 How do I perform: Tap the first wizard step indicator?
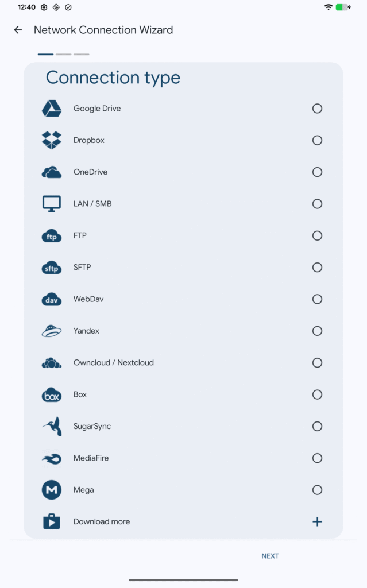(x=45, y=54)
